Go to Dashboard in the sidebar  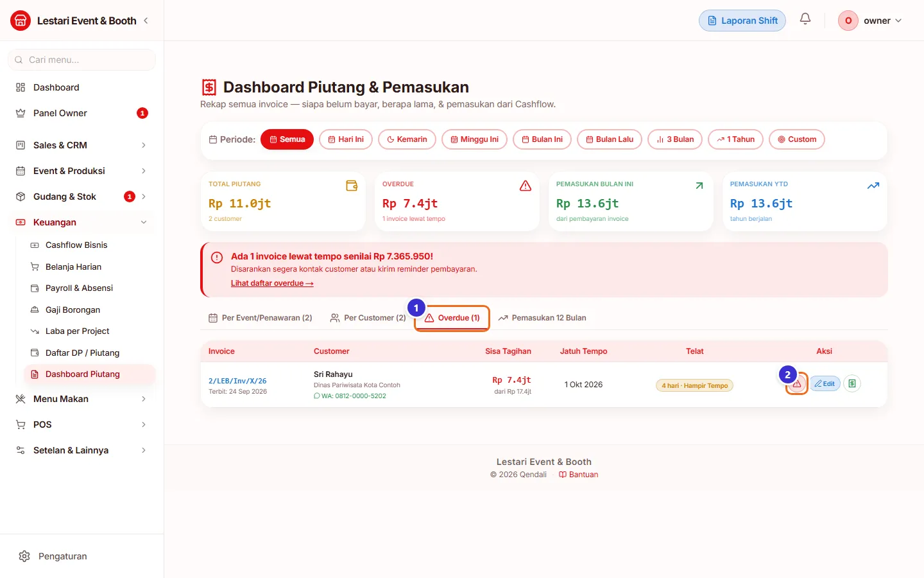click(x=82, y=87)
